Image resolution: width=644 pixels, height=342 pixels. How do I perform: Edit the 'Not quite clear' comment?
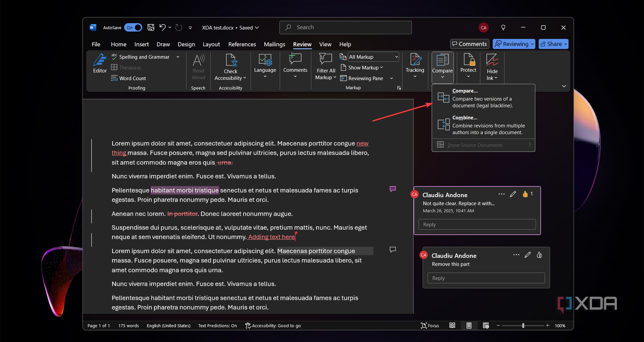coord(513,194)
